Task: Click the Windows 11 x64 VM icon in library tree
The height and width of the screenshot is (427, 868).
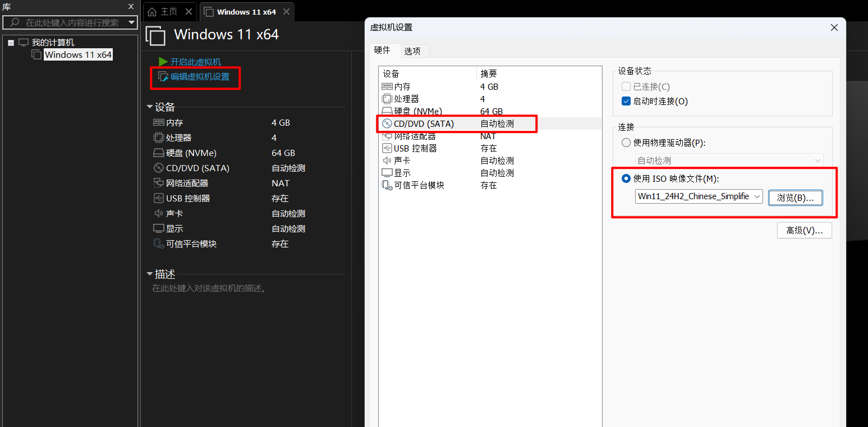Action: (x=36, y=54)
